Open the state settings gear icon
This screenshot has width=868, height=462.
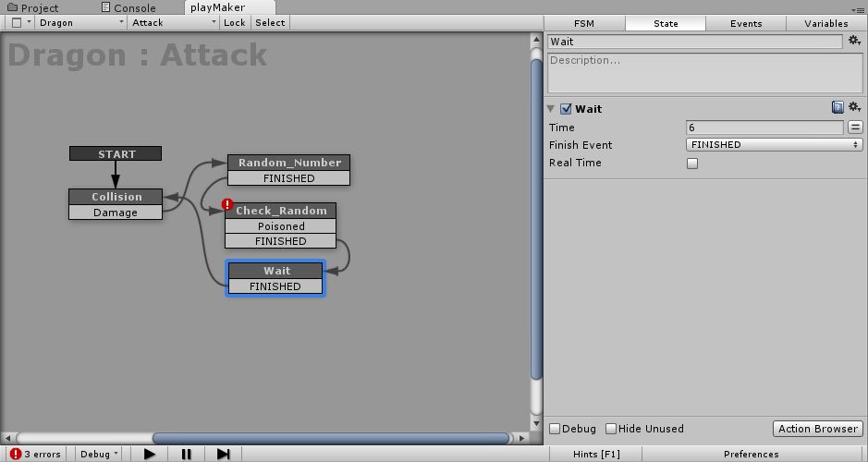tap(854, 41)
